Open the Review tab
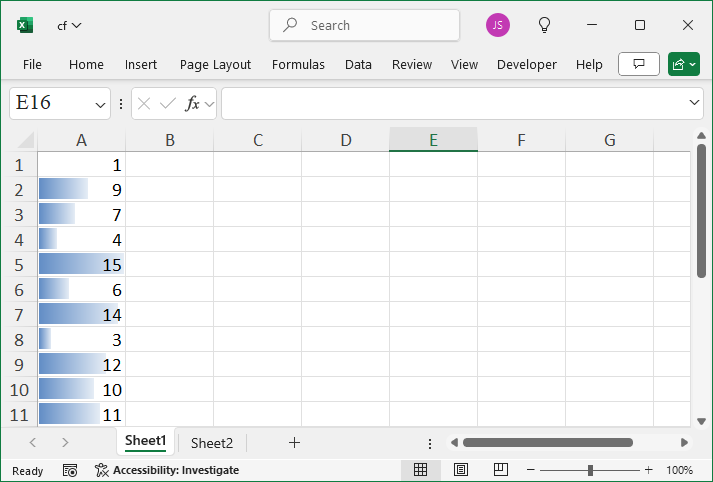This screenshot has width=713, height=482. pos(412,65)
